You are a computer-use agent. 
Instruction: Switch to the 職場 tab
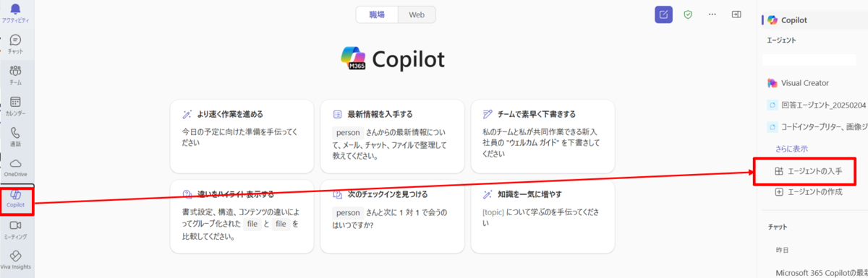377,14
